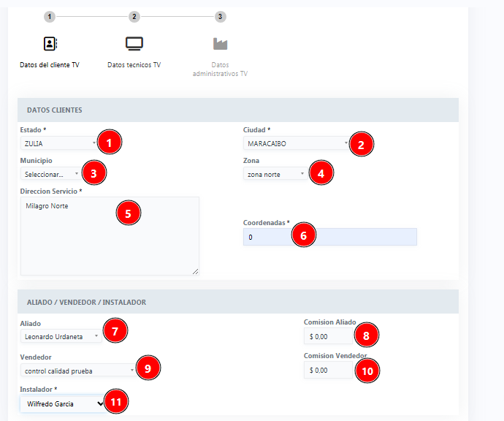The image size is (504, 421).
Task: Click step 3 circle in the wizard
Action: coord(220,17)
